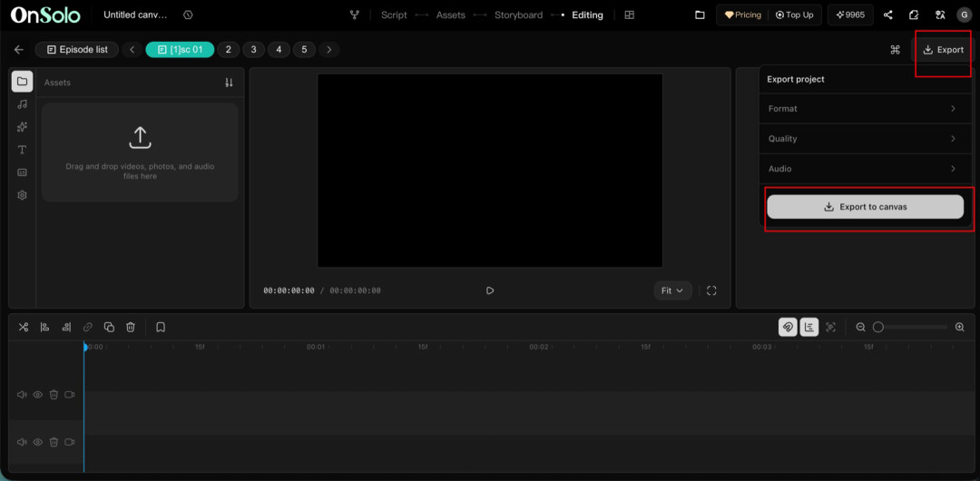Open the Episode list
The image size is (980, 481).
point(77,49)
